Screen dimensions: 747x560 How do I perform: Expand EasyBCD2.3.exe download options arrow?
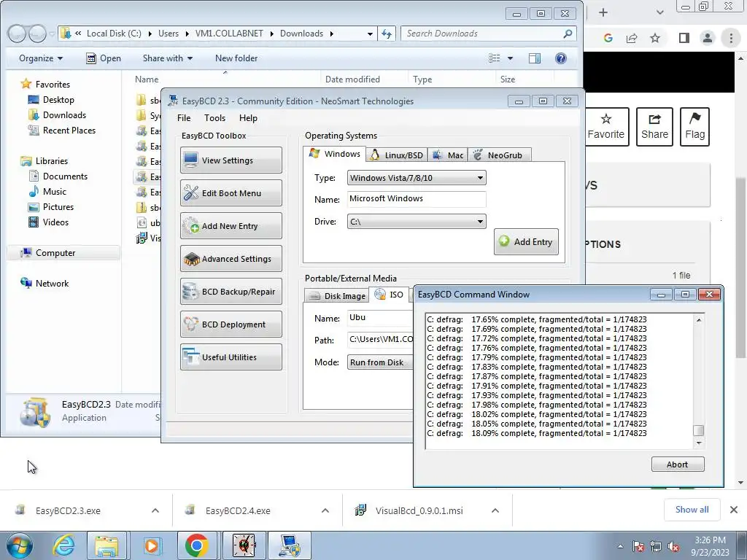(x=155, y=510)
